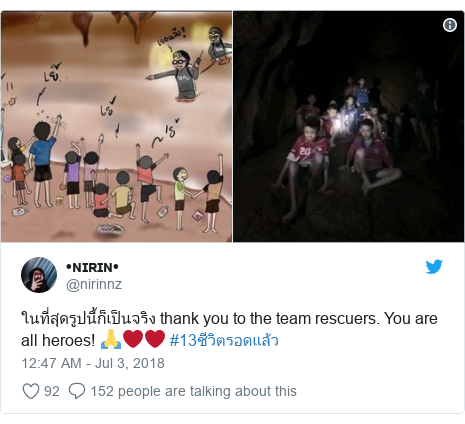Click the 12:47 AM - Jul 3, 2018 timestamp
This screenshot has width=465, height=424.
93,363
